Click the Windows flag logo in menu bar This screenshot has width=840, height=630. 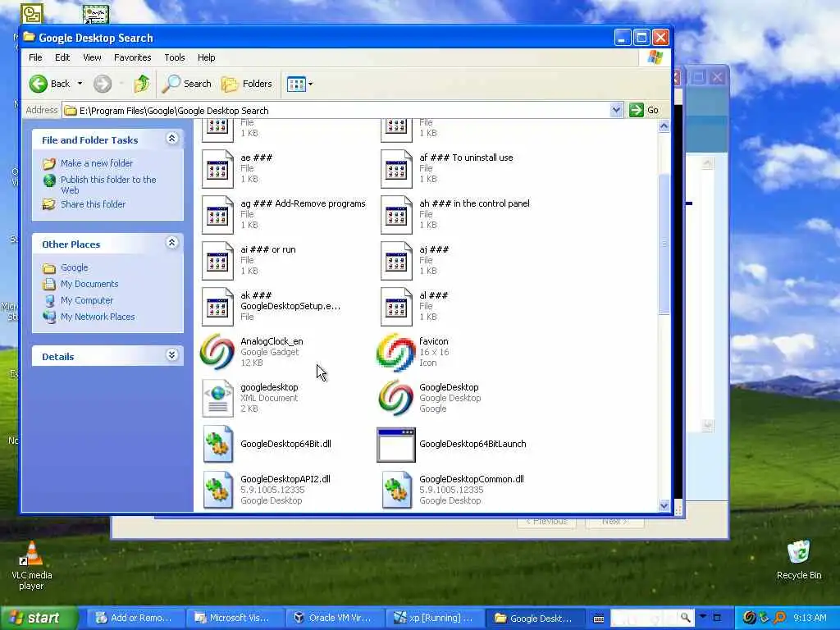[655, 57]
